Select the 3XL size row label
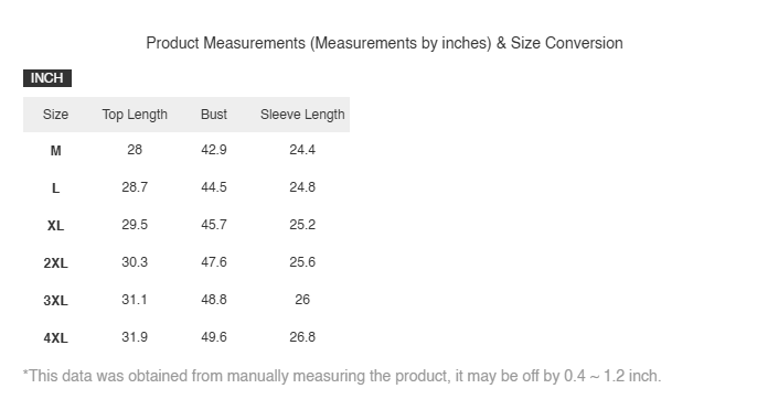Image resolution: width=768 pixels, height=410 pixels. pos(56,300)
